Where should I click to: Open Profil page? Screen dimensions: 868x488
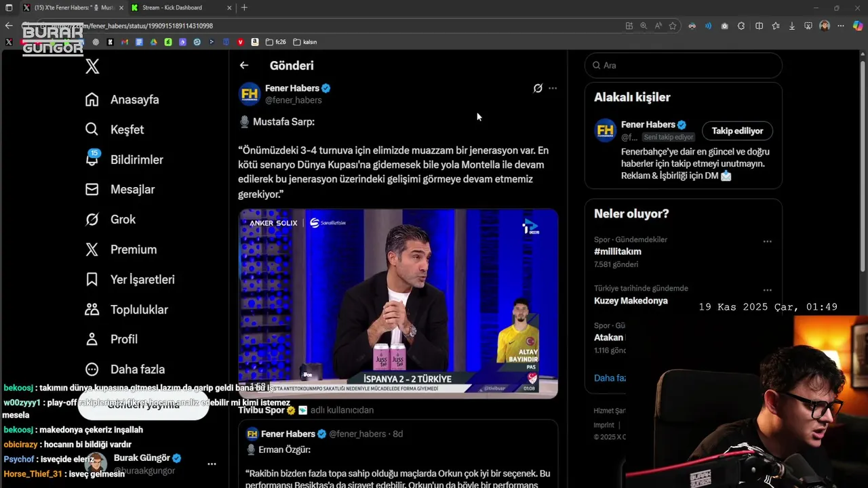(x=111, y=339)
